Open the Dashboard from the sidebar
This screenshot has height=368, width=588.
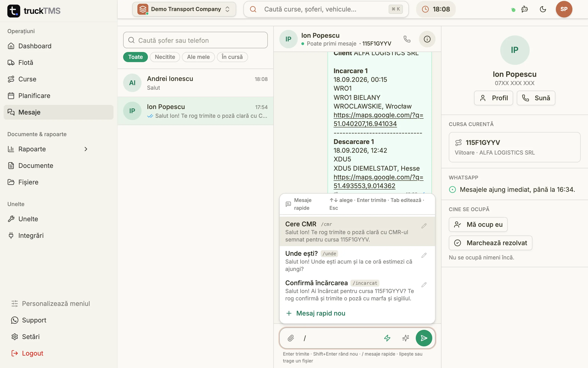click(x=59, y=46)
